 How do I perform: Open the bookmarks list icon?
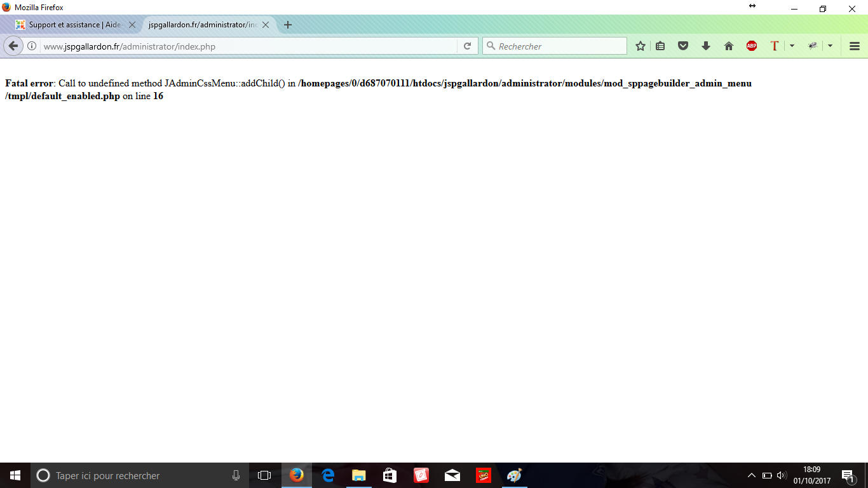pyautogui.click(x=660, y=46)
